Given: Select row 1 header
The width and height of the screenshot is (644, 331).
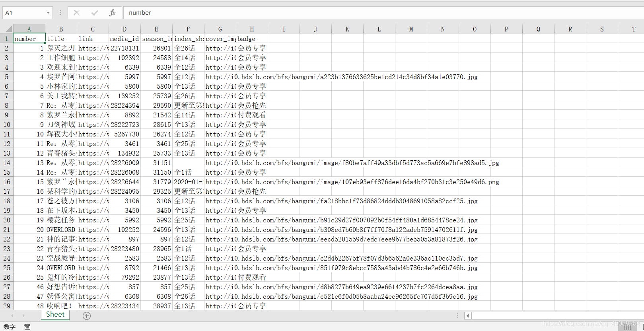Looking at the screenshot, I should 6,39.
